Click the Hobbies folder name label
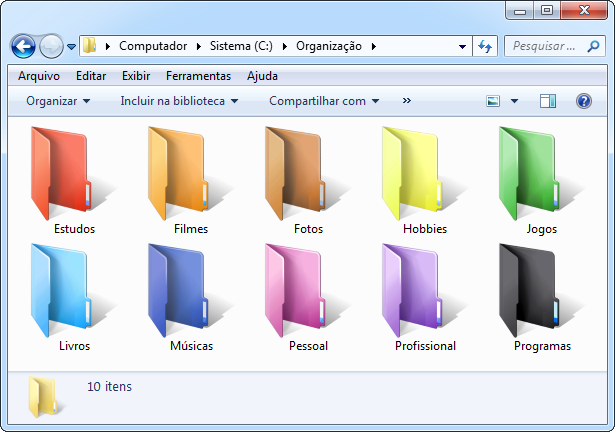 tap(425, 229)
